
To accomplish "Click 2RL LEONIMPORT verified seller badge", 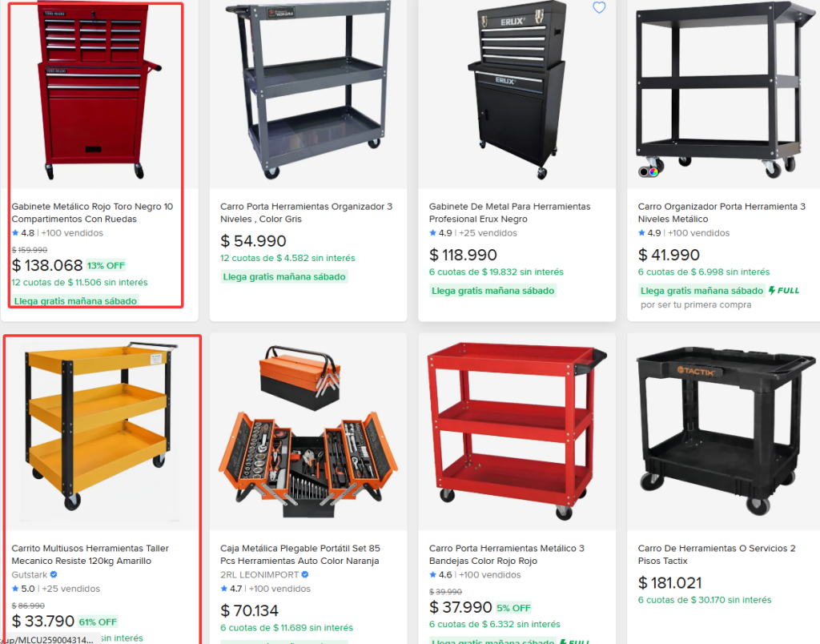I will point(305,574).
